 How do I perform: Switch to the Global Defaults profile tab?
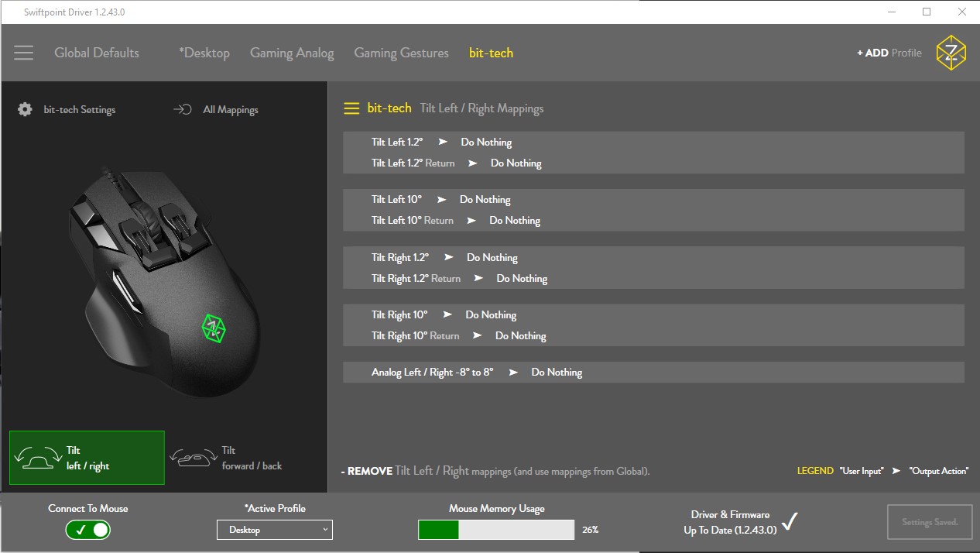pyautogui.click(x=97, y=53)
